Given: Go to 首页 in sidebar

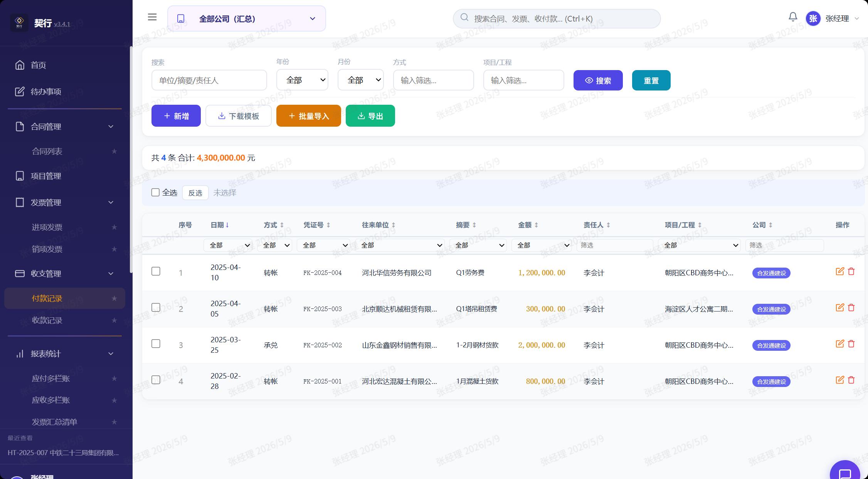Looking at the screenshot, I should 65,65.
